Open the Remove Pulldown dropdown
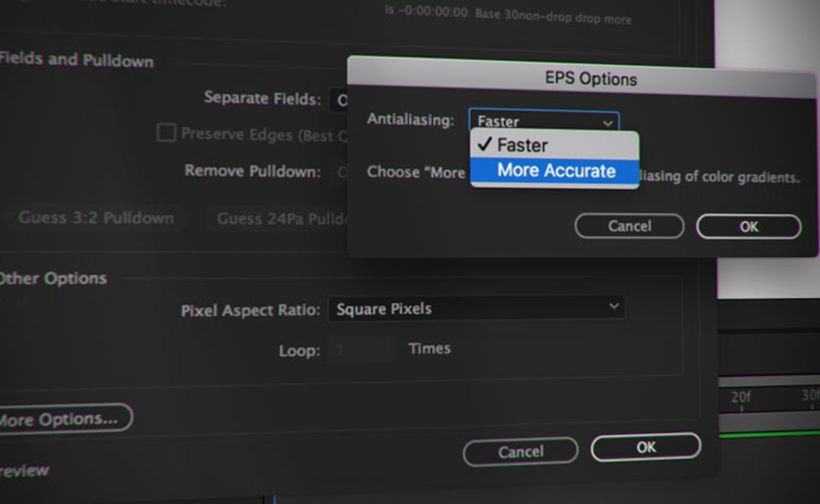The image size is (820, 504). (341, 171)
